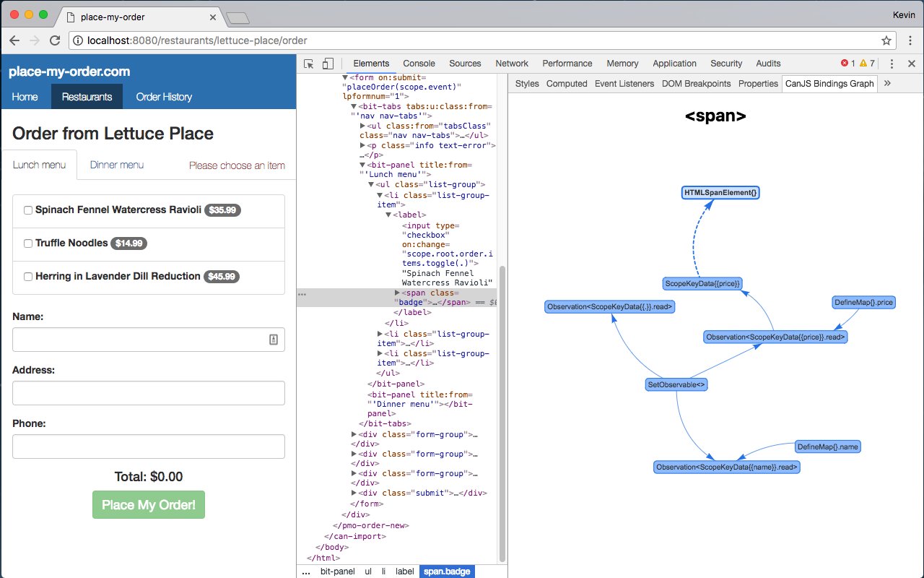Click the Elements panel vertical scrollbar
The image size is (924, 578).
coord(503,412)
